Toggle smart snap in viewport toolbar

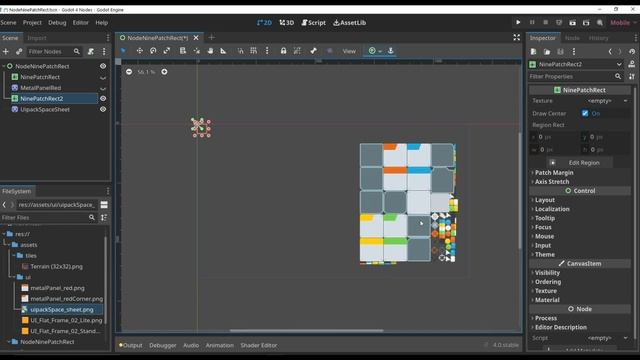pos(240,51)
